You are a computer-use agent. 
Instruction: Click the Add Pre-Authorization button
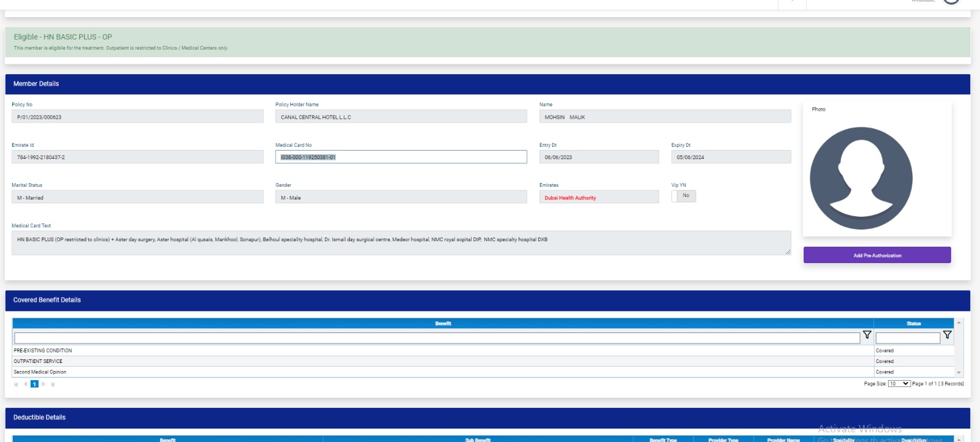(877, 255)
